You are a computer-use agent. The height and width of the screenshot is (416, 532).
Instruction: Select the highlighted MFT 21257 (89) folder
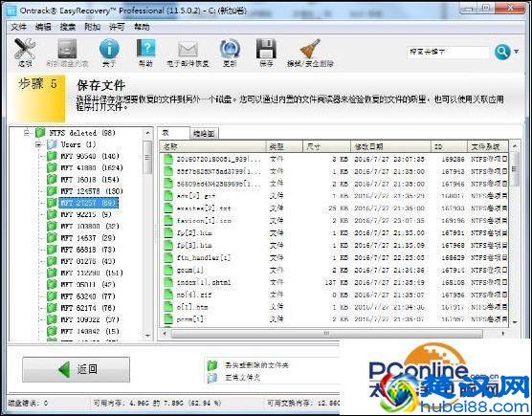click(89, 203)
